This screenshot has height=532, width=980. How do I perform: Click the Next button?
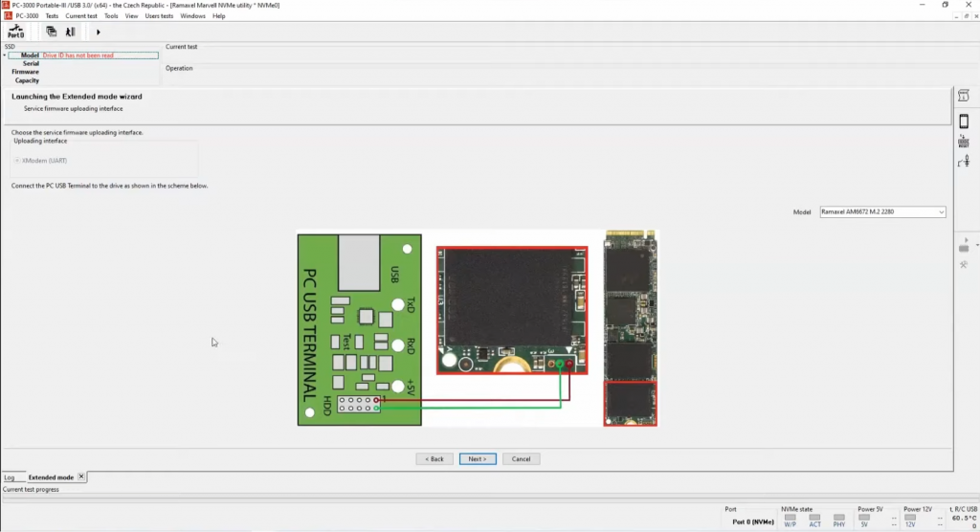[x=478, y=459]
